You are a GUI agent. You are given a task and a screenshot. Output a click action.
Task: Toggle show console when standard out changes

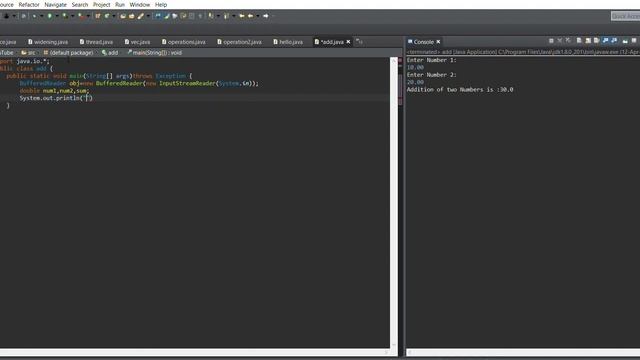pos(605,40)
